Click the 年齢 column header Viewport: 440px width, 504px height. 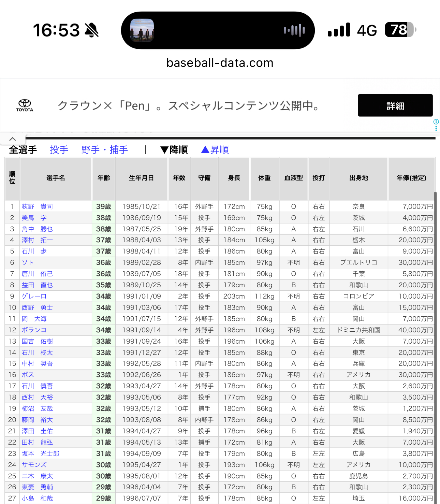[104, 178]
